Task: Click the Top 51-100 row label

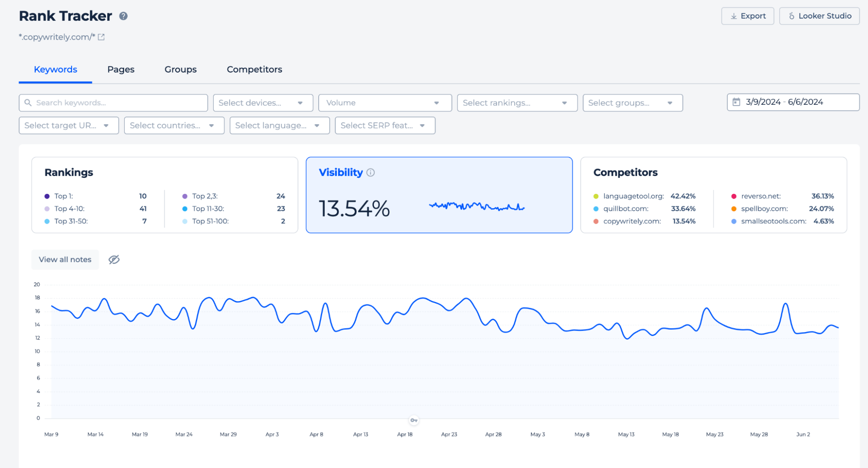Action: tap(211, 221)
